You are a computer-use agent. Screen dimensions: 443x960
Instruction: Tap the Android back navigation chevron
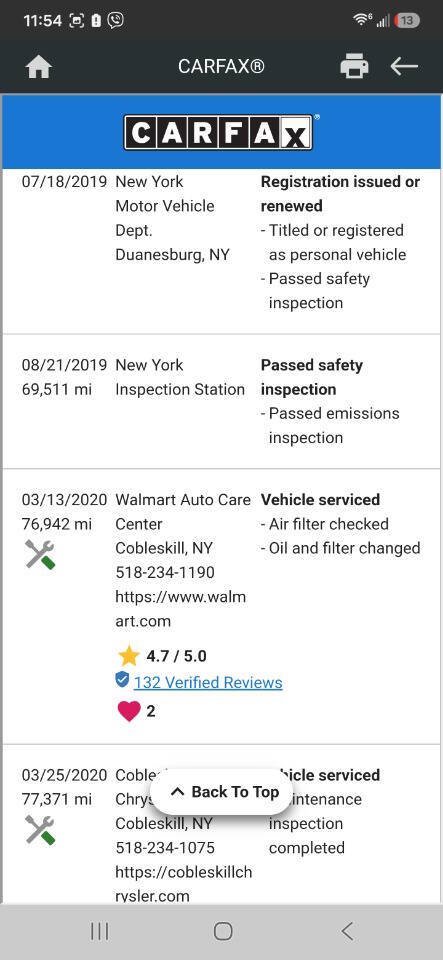[x=347, y=931]
